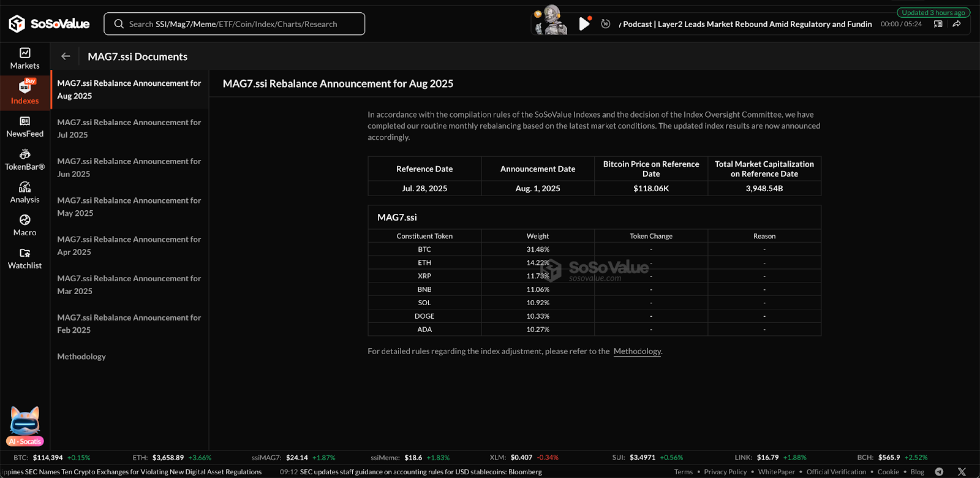Open the Cookie footer link
Screen dimensions: 980x478
click(888, 472)
